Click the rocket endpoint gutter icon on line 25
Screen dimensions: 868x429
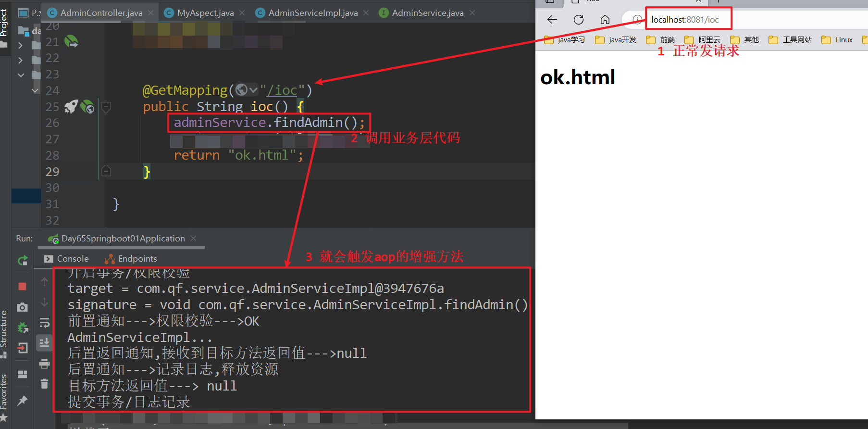click(71, 106)
